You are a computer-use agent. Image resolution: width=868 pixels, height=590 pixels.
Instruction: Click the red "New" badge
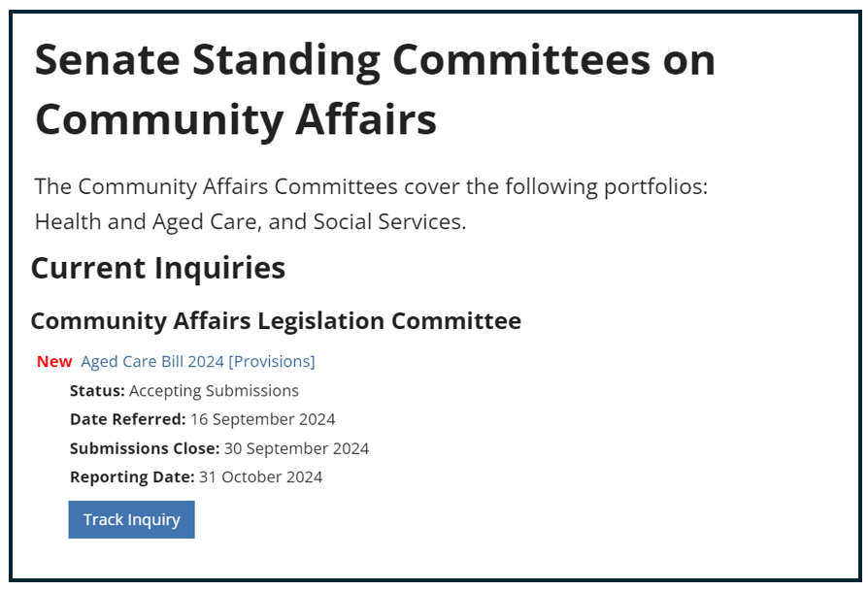(54, 361)
